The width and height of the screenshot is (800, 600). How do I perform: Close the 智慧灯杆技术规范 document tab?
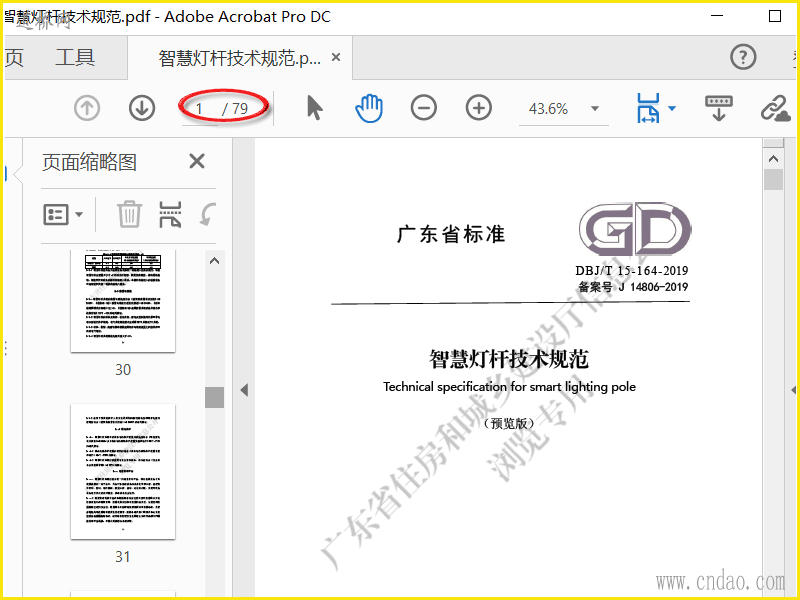pyautogui.click(x=336, y=57)
